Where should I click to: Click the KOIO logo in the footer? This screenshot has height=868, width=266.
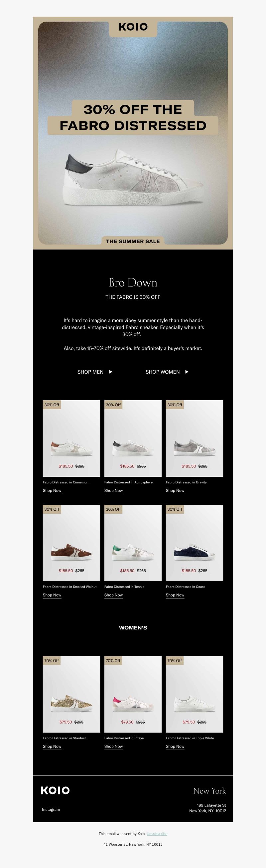(x=55, y=790)
